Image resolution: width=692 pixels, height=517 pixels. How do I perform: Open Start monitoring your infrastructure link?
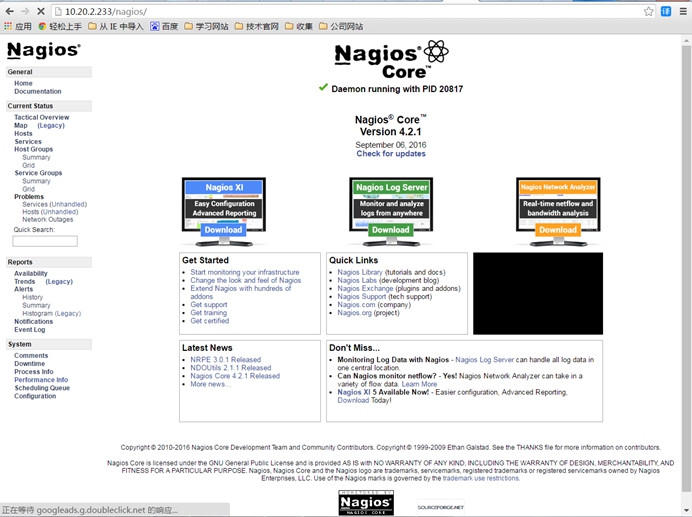click(x=245, y=272)
